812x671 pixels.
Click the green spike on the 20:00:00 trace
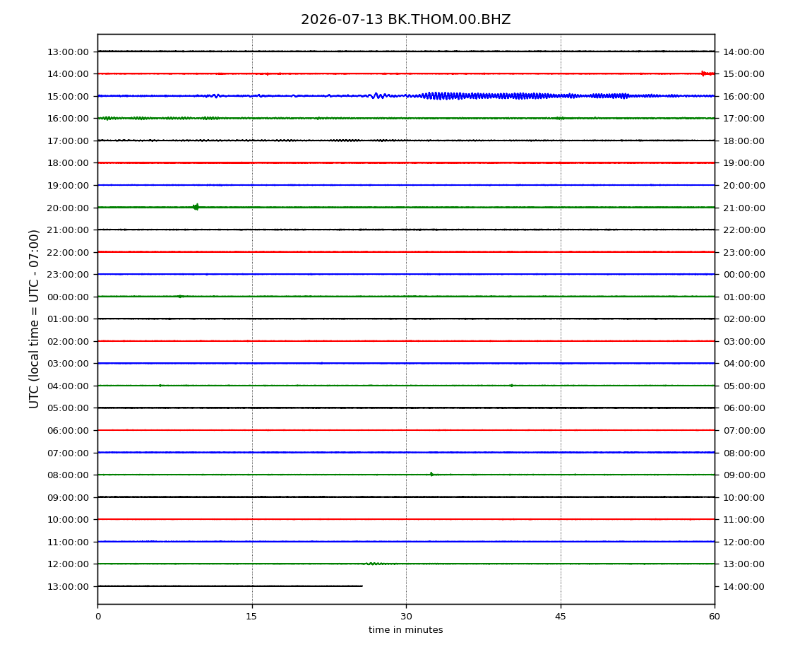pos(196,207)
